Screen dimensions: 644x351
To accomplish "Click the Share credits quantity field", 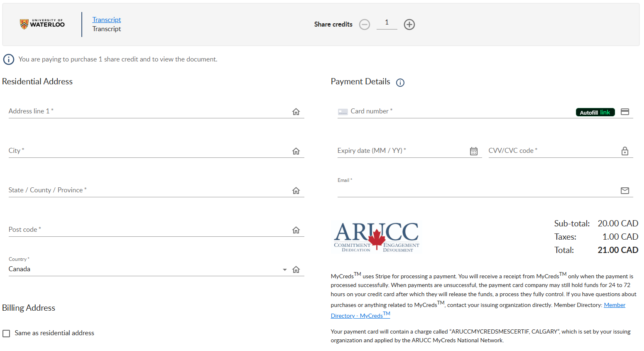I will [x=387, y=23].
